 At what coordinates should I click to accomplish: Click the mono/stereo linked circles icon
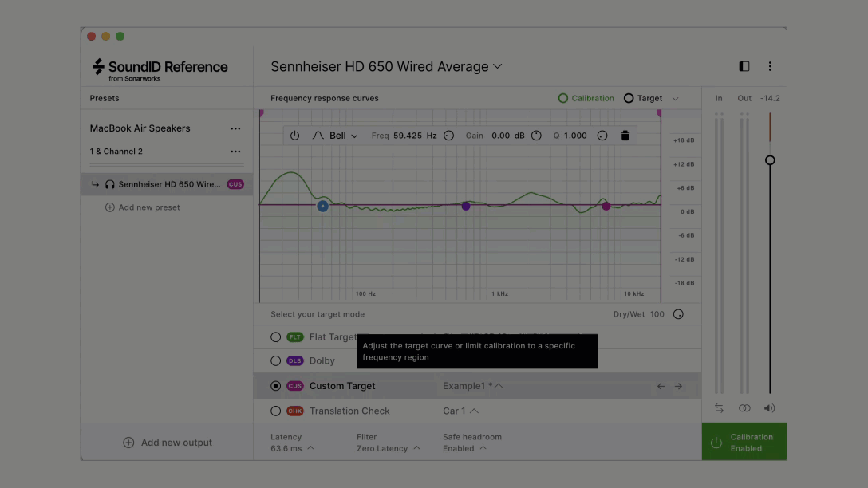pos(744,408)
